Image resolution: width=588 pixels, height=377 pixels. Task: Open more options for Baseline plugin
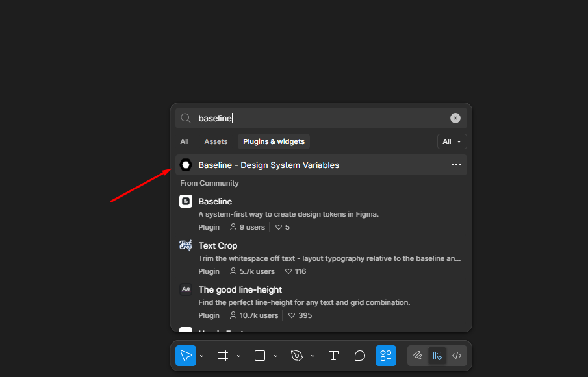456,165
